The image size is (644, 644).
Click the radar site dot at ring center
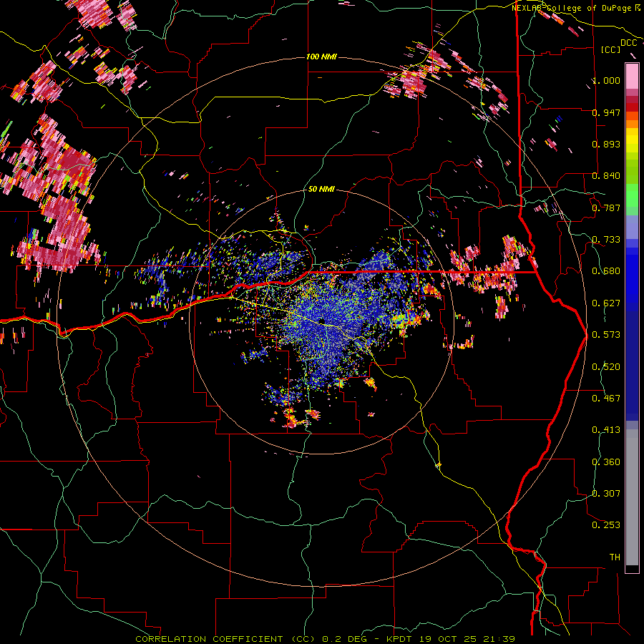point(322,321)
